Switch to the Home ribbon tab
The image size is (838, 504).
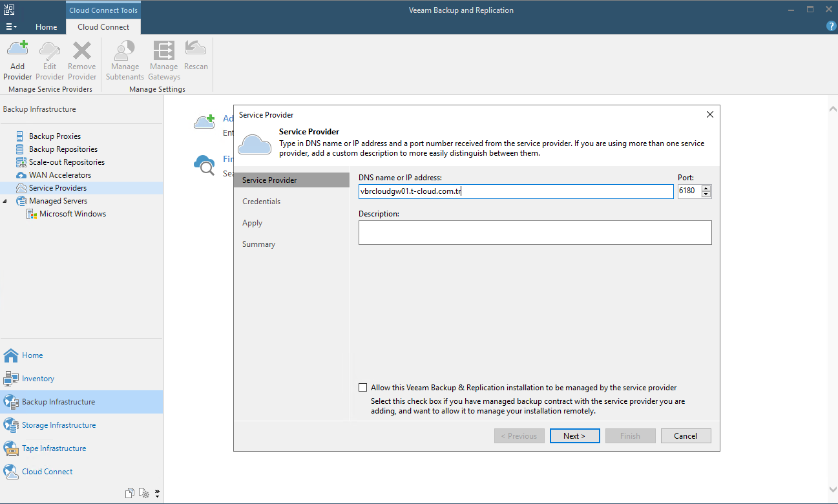click(46, 27)
